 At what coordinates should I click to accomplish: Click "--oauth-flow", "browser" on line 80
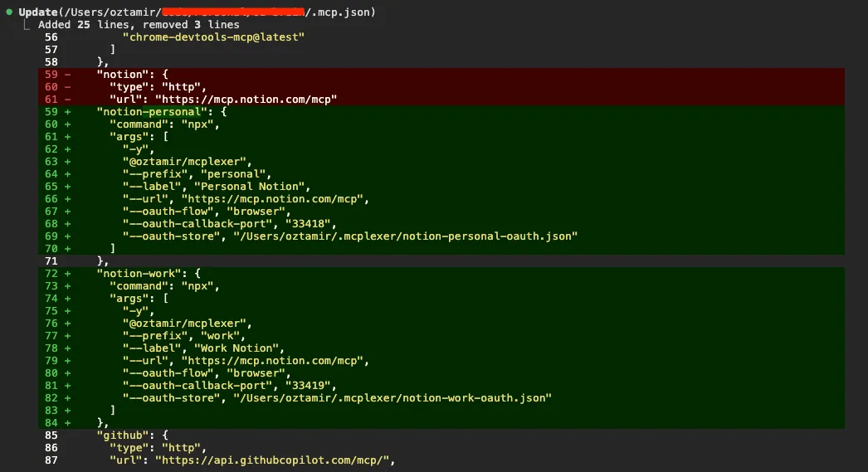207,373
